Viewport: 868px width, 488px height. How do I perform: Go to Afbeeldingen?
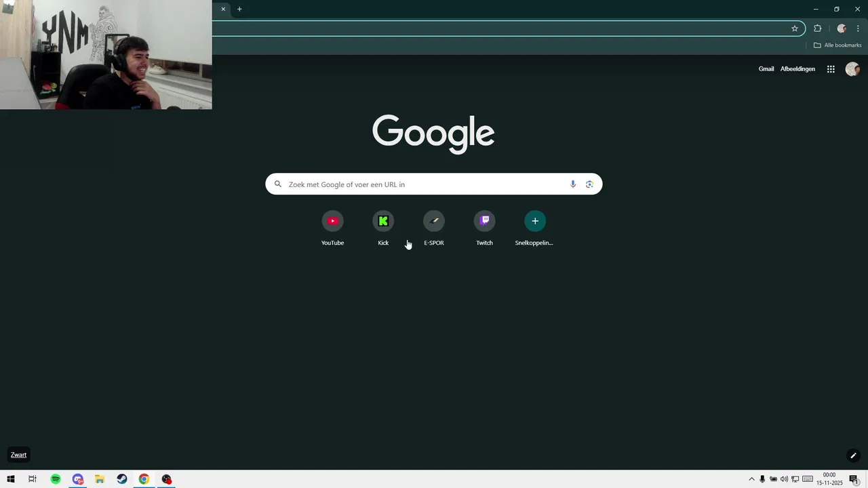point(797,69)
